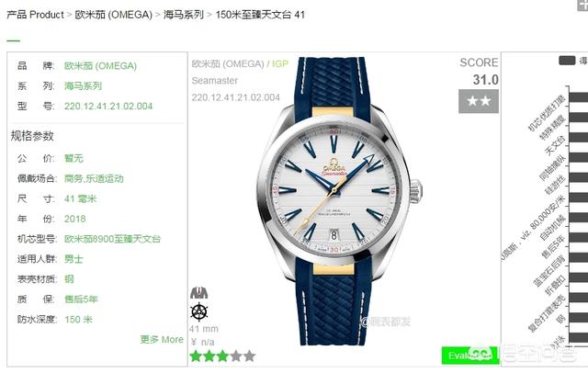The image size is (588, 373).
Task: Click the Omega Seamaster watch image
Action: (x=339, y=201)
